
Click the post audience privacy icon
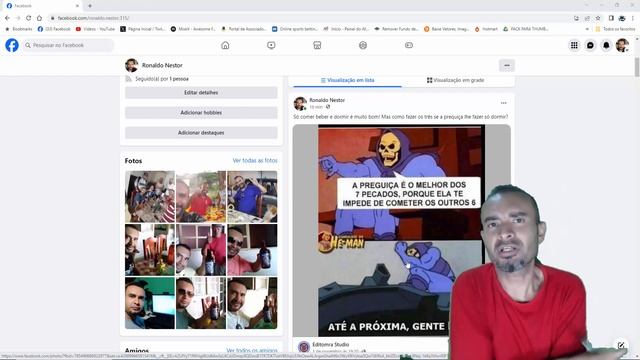tap(328, 107)
